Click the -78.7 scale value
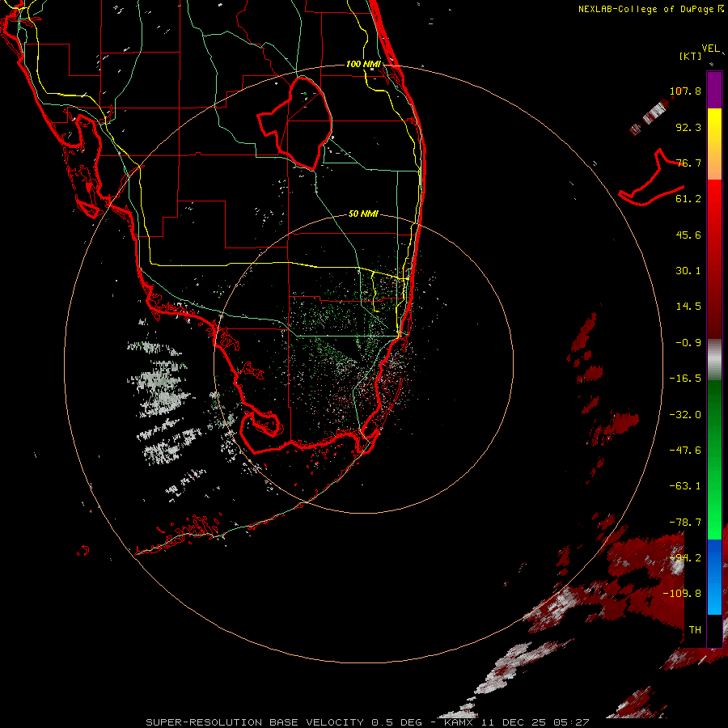728x728 pixels. 685,523
